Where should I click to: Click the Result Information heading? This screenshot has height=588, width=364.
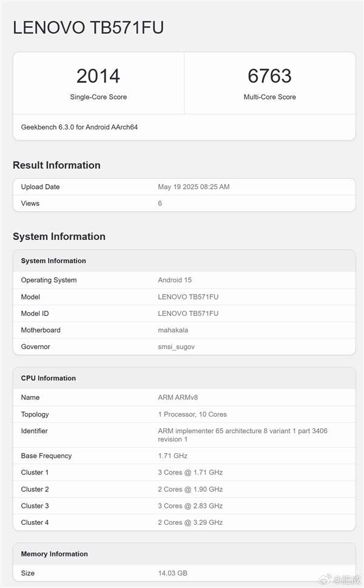[x=56, y=165]
